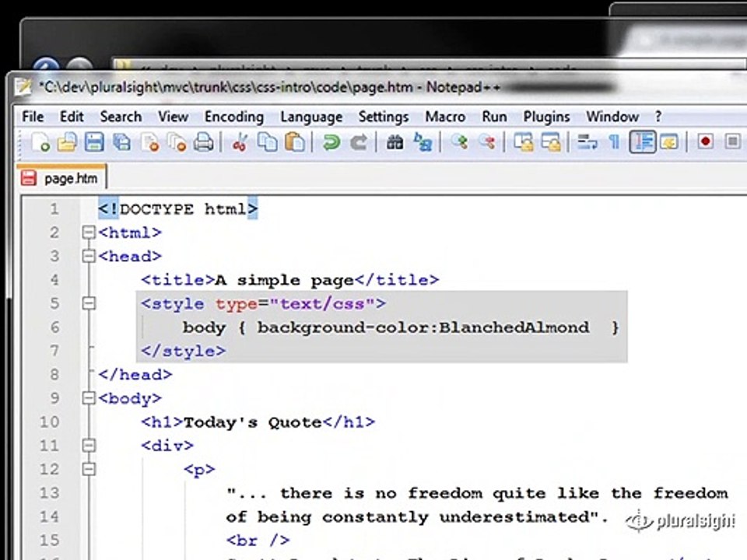Viewport: 747px width, 560px height.
Task: Click the <br /> tag on line 15
Action: coord(258,541)
